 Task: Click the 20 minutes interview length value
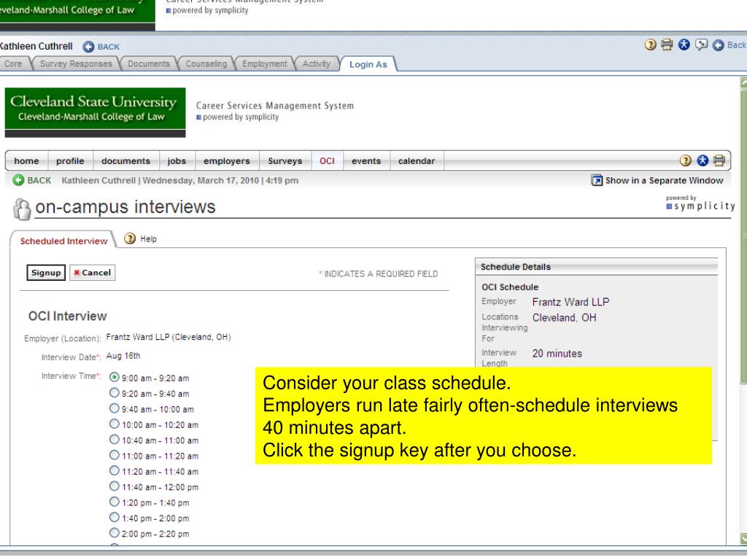[x=557, y=354]
